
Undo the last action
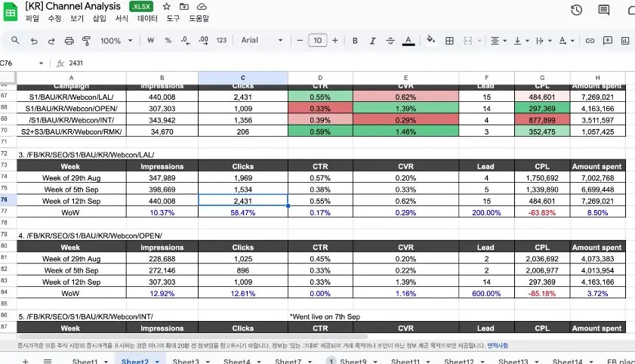[x=34, y=41]
